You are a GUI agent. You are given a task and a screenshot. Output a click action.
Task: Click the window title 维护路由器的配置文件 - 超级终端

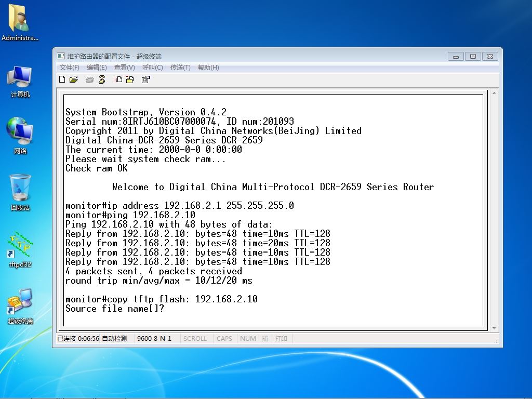coord(114,56)
